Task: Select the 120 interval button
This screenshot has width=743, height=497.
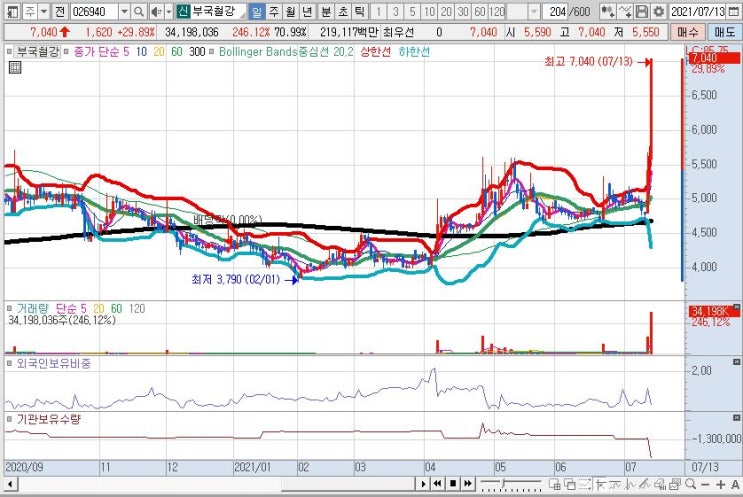Action: tap(497, 11)
